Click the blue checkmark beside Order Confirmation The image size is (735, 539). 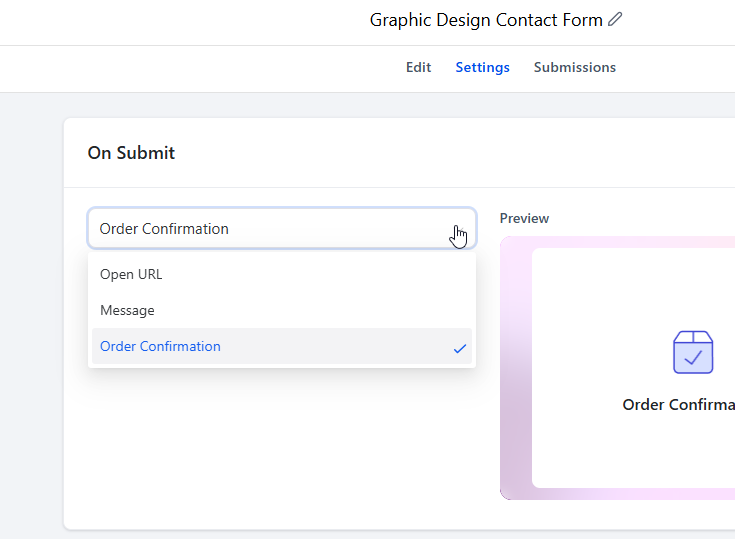click(x=460, y=348)
